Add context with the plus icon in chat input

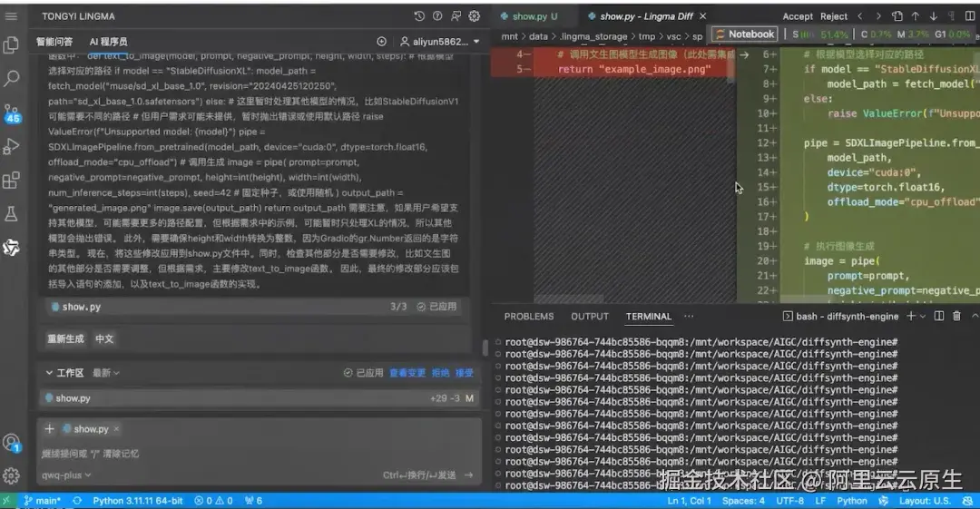coord(49,428)
